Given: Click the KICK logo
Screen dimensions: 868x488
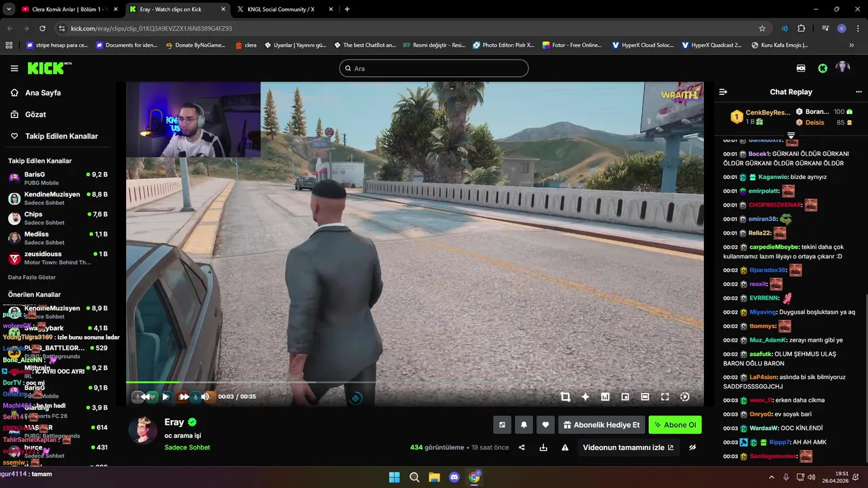Looking at the screenshot, I should click(49, 68).
